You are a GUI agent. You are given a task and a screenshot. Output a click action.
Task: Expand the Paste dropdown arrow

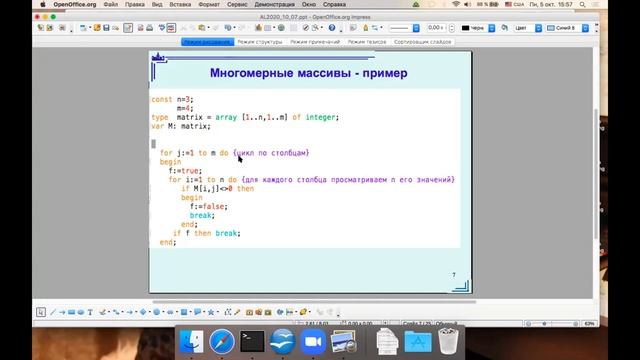coord(209,28)
